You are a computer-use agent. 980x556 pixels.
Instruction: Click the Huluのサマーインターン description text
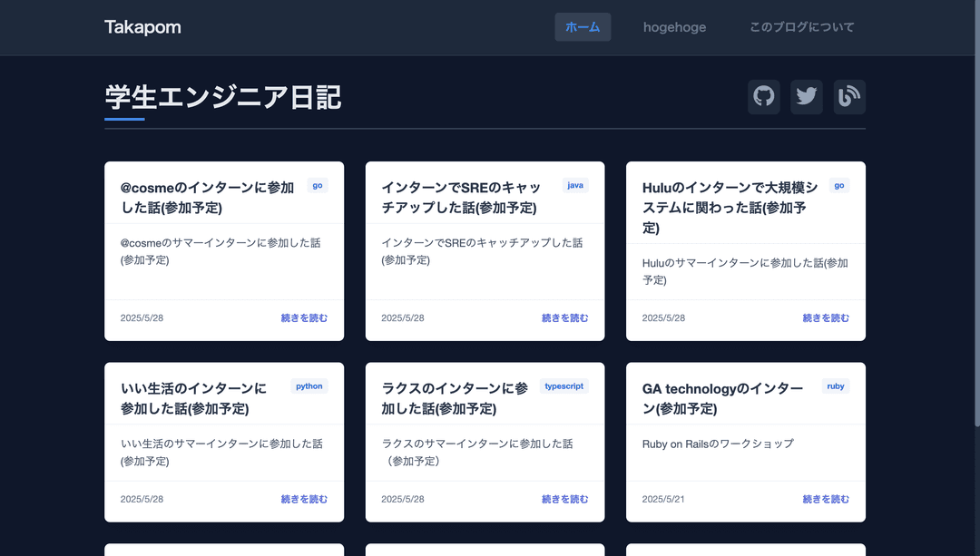click(x=745, y=271)
